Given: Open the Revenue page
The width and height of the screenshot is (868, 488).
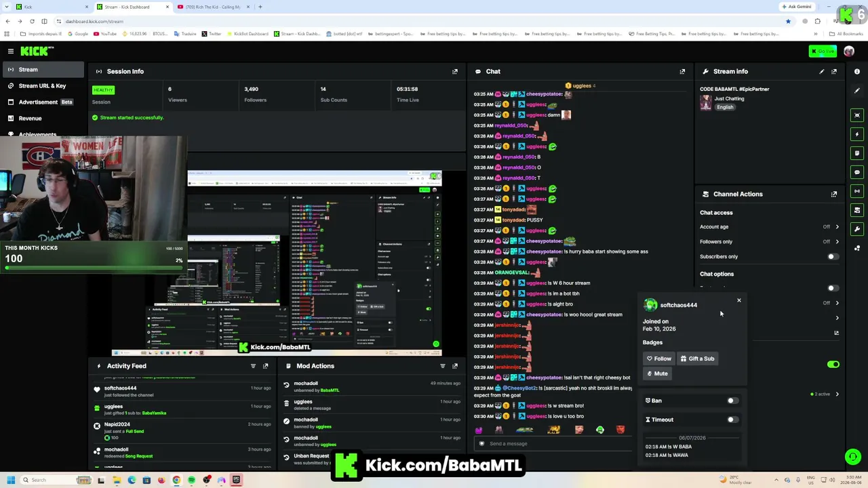Looking at the screenshot, I should [42, 118].
